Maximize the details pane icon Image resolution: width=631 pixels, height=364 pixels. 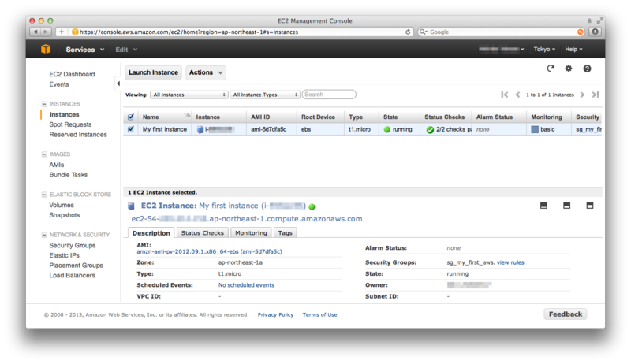click(x=589, y=206)
